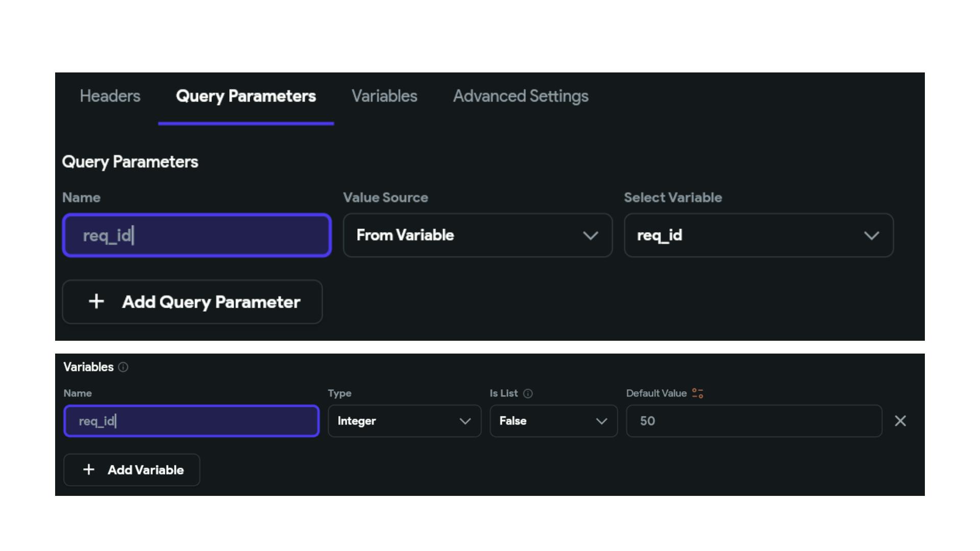Remove the req_id variable with X icon
980x551 pixels.
tap(900, 421)
